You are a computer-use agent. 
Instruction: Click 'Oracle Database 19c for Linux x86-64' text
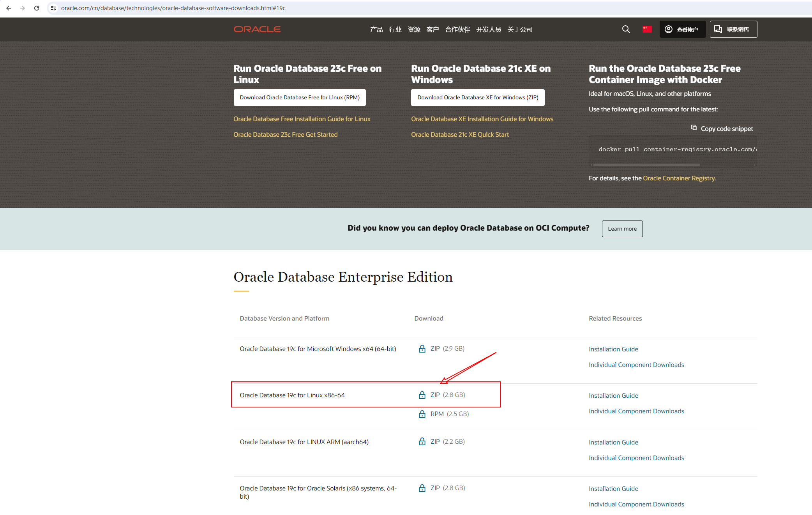pyautogui.click(x=292, y=395)
